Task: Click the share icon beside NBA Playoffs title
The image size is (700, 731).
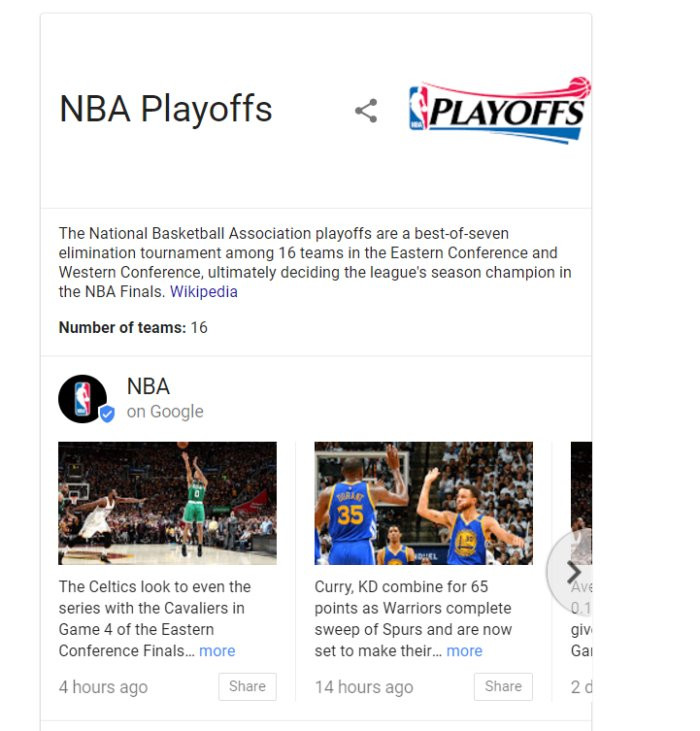Action: point(366,111)
